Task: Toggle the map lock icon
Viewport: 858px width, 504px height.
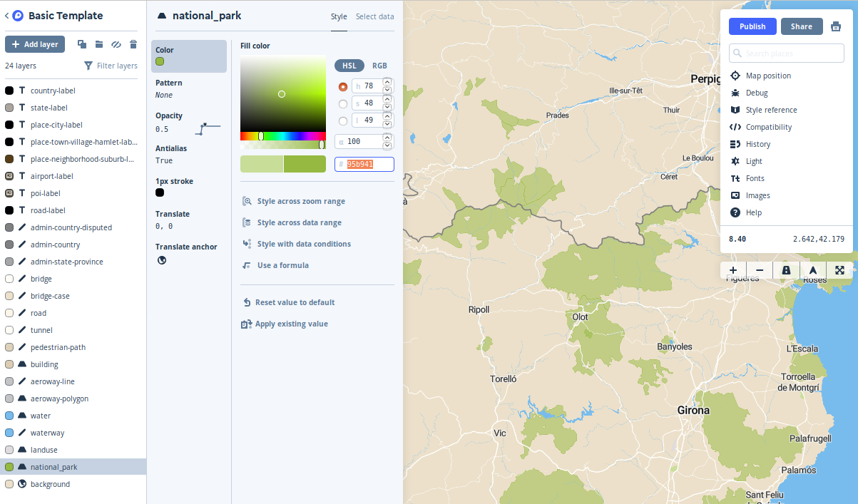Action: [786, 270]
